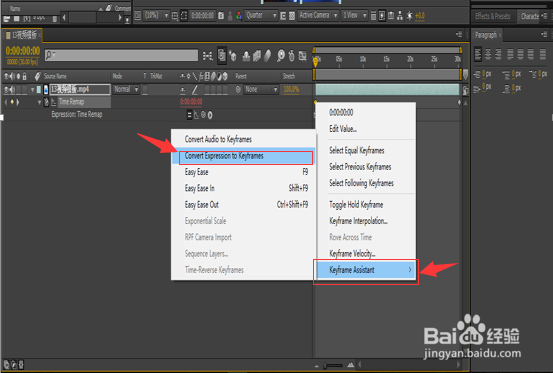This screenshot has height=373, width=553.
Task: Open Keyframe Interpolation dialog item
Action: [366, 221]
